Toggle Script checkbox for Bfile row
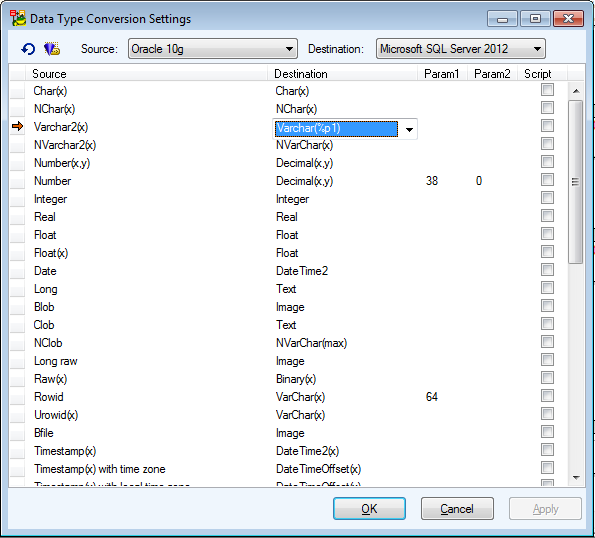595x538 pixels. coord(547,432)
